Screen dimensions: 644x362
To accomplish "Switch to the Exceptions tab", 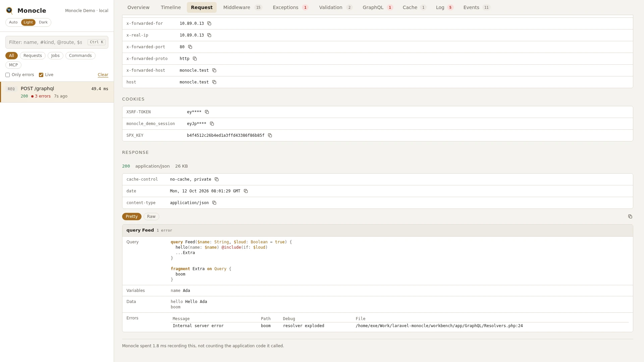I will pos(290,7).
